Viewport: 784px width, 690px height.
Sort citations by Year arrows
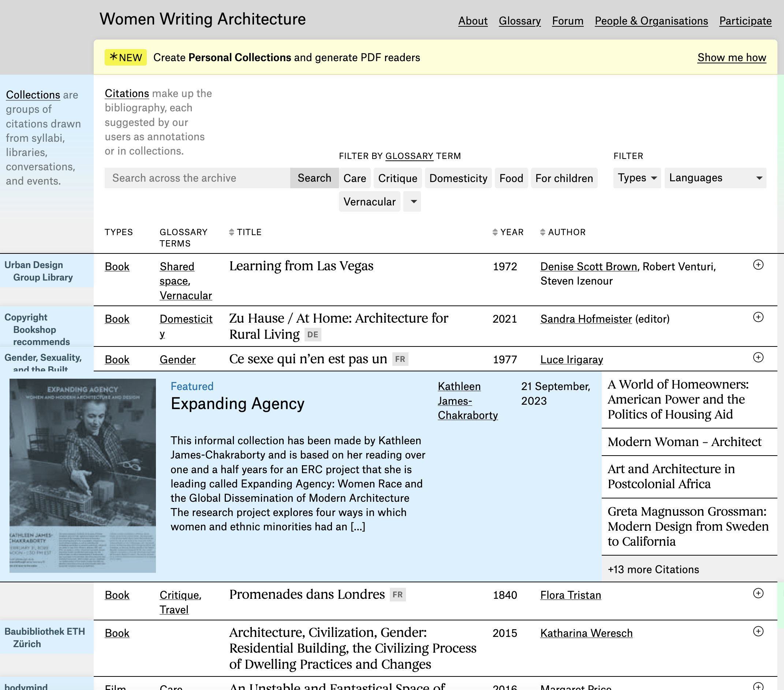coord(495,232)
